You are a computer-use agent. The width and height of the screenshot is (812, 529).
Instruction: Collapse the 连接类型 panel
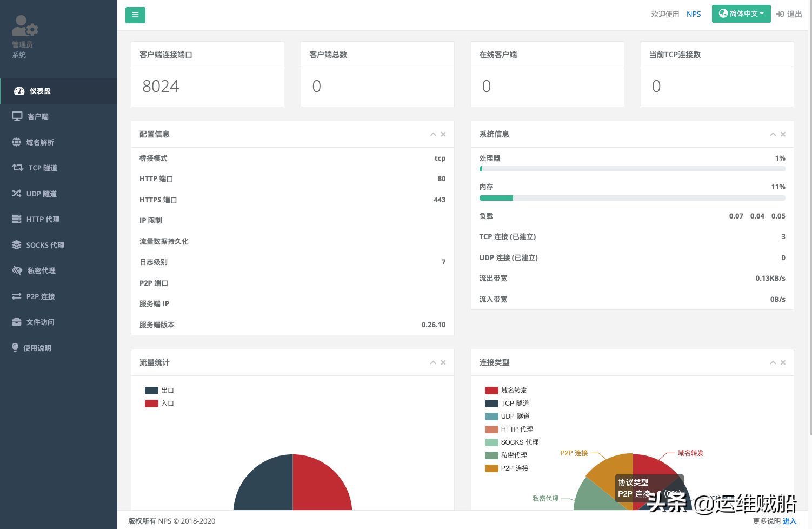click(773, 362)
